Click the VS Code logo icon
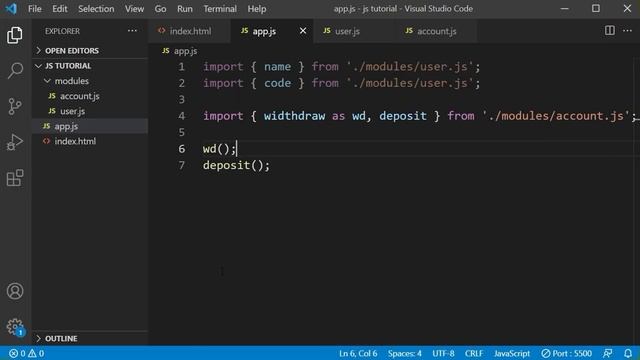 click(11, 9)
